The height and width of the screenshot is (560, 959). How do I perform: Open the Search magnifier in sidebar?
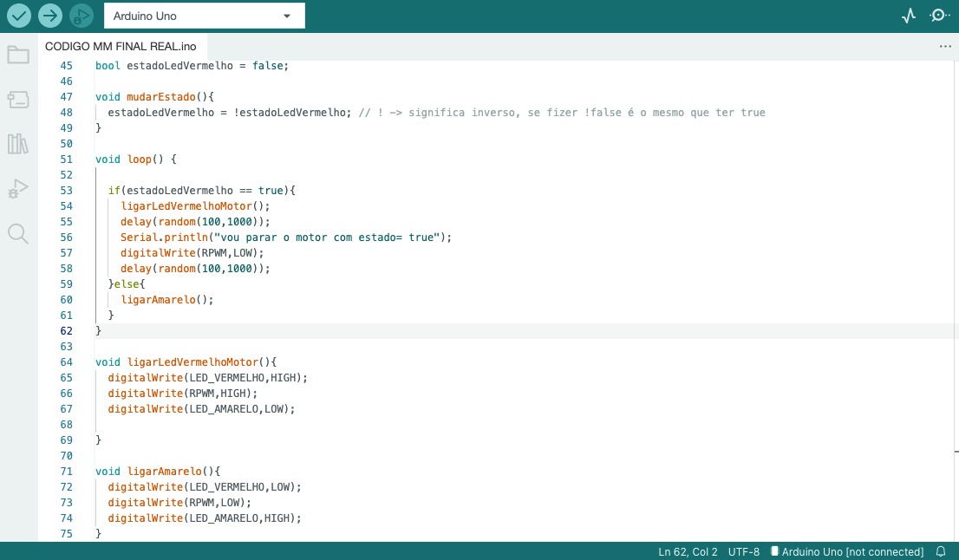pos(18,233)
